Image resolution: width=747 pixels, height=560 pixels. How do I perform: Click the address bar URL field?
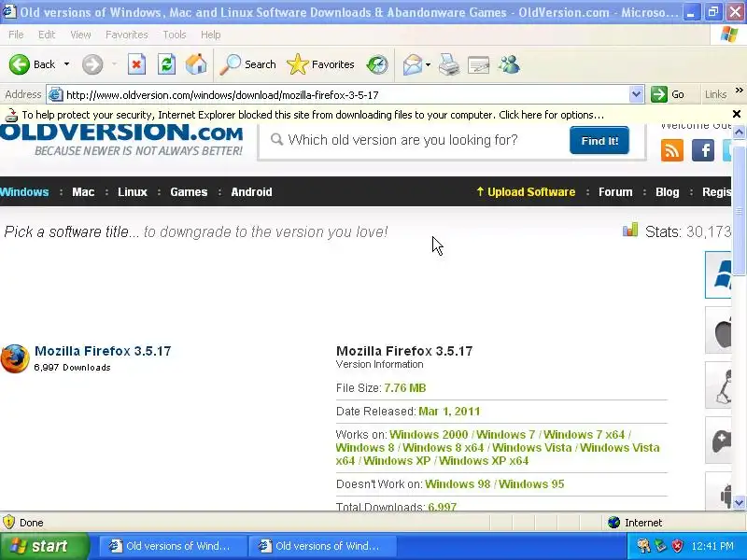coord(345,95)
